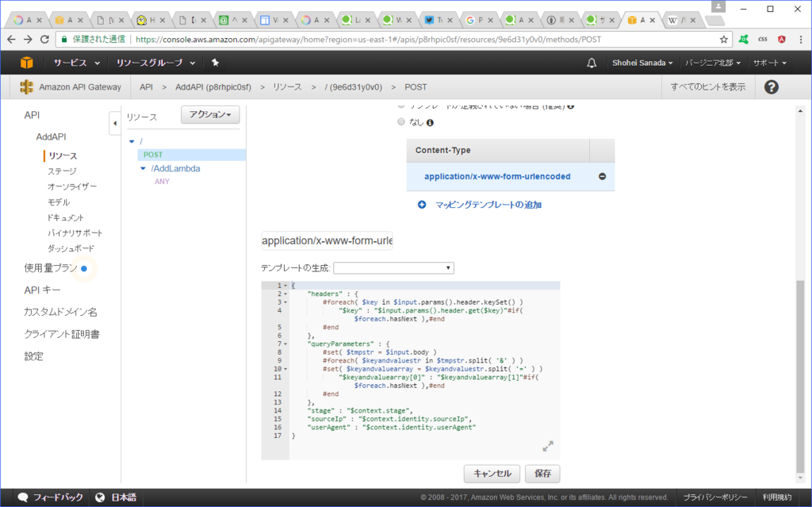Click the feedback speech bubble icon

tap(23, 497)
